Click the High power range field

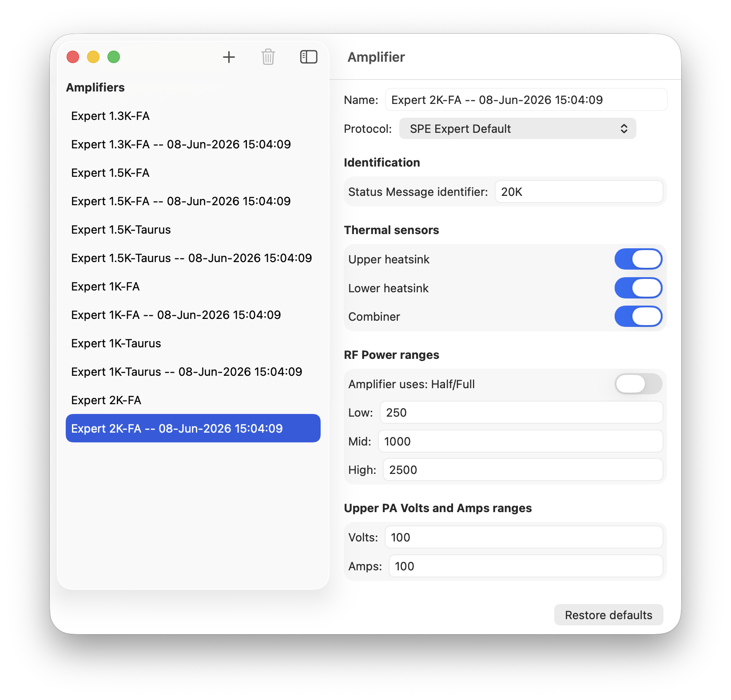(x=523, y=469)
